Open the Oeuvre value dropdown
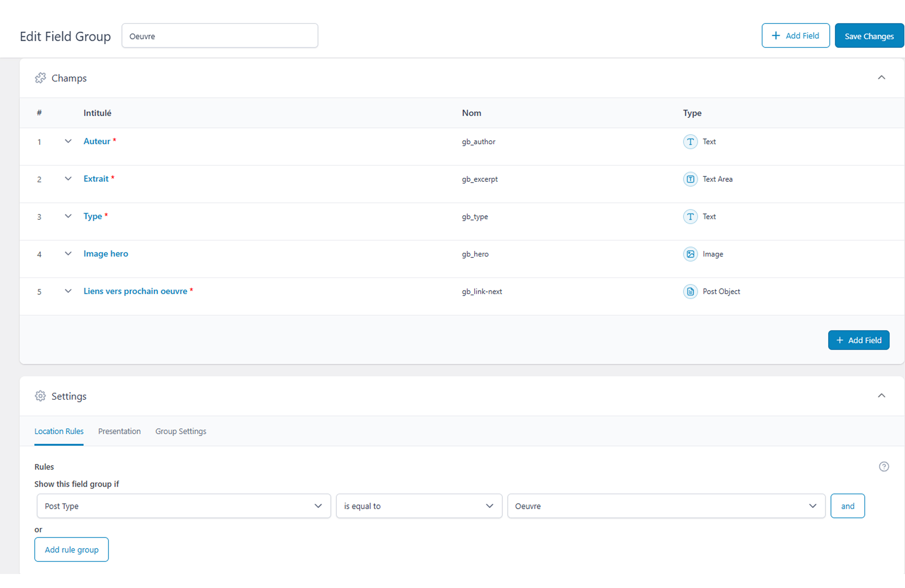 coord(666,506)
